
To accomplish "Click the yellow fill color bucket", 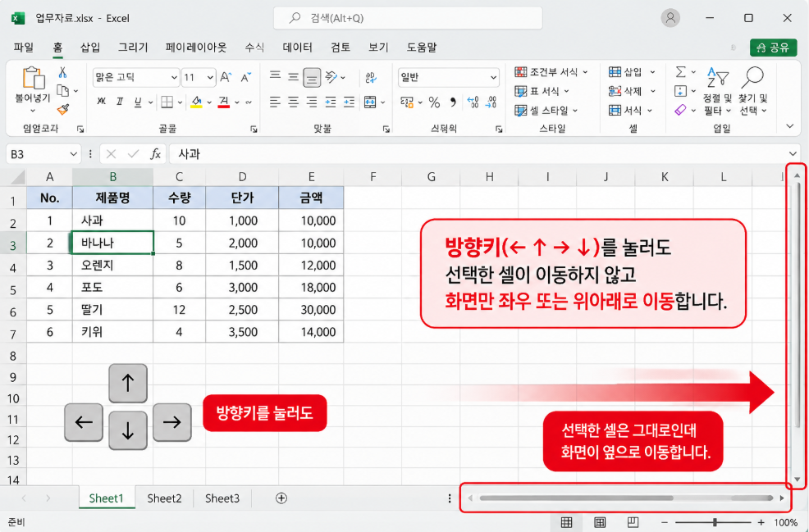I will click(x=196, y=102).
